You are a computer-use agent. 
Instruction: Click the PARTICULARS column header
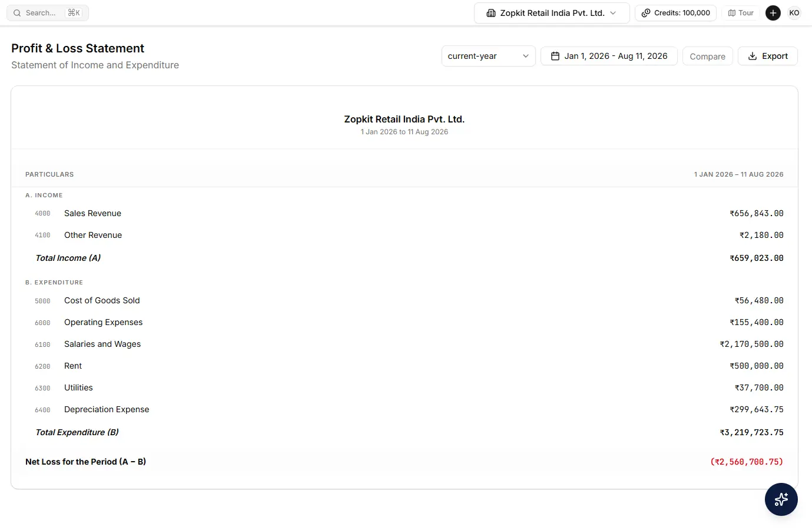click(49, 174)
